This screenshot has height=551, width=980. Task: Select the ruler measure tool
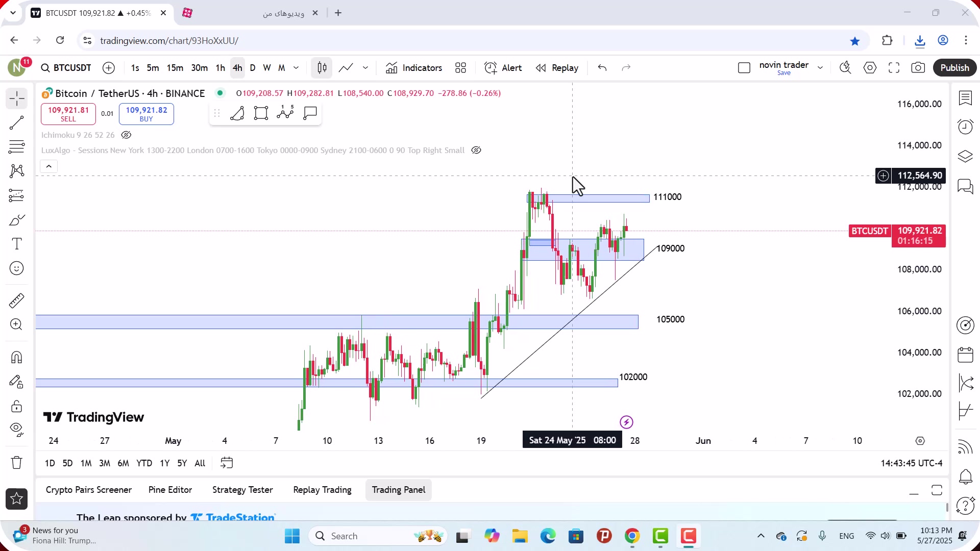click(16, 300)
